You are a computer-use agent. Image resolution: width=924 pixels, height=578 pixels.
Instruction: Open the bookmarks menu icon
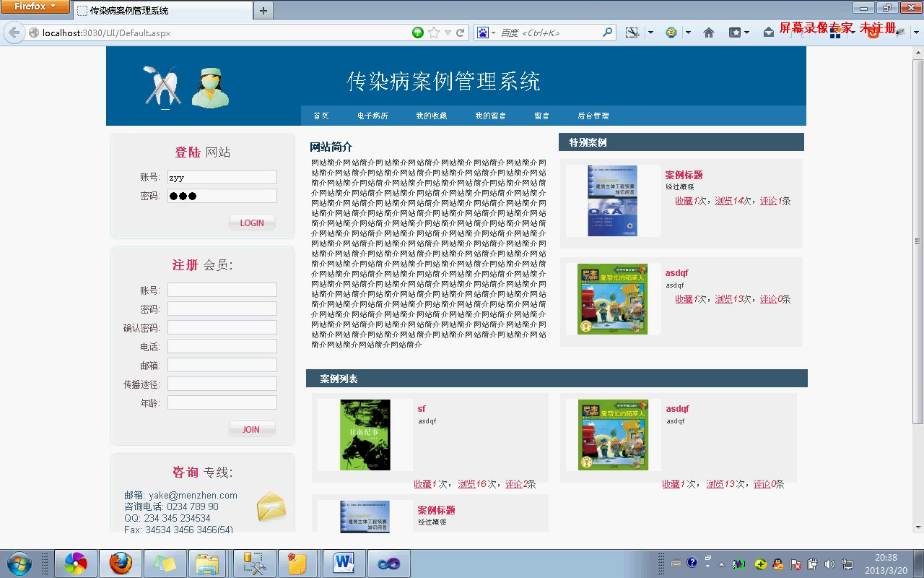pos(736,33)
